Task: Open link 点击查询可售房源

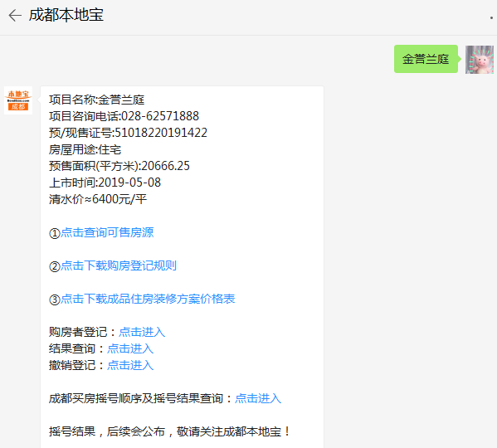Action: click(107, 232)
